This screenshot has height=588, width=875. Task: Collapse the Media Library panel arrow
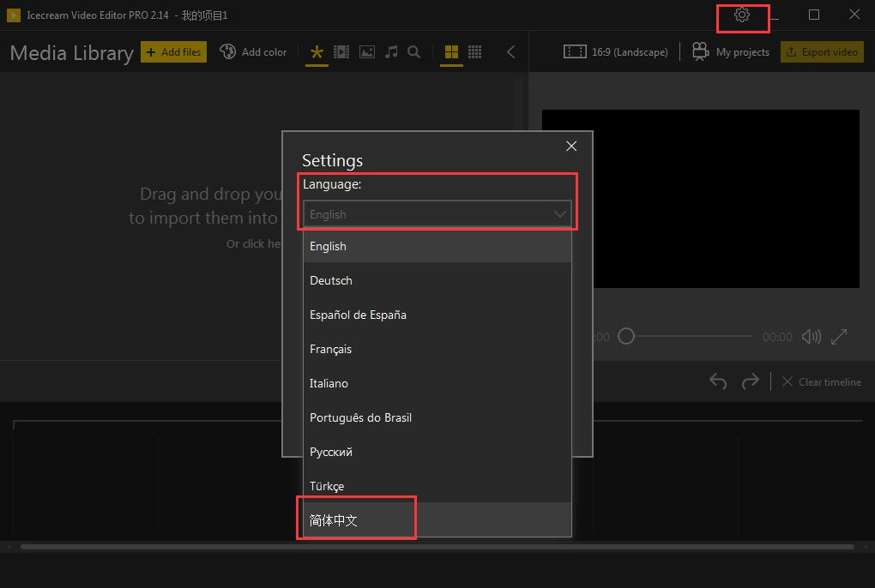pos(510,52)
